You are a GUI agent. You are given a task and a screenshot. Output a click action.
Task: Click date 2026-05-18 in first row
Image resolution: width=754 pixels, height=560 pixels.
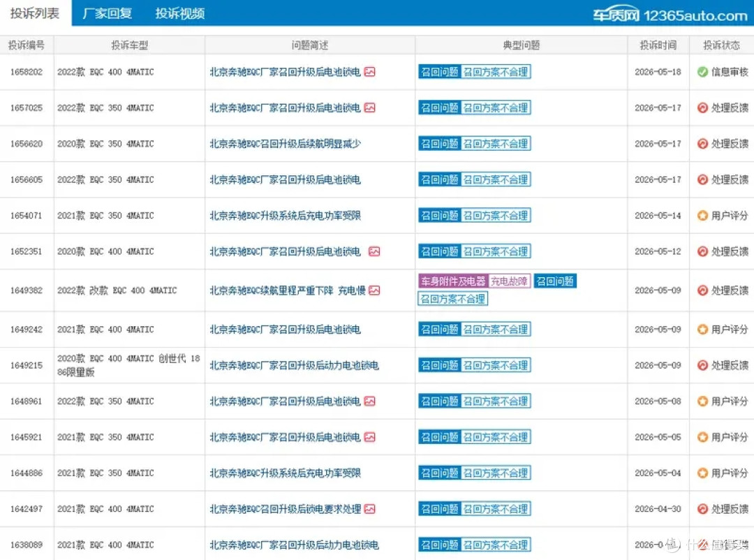tap(658, 72)
